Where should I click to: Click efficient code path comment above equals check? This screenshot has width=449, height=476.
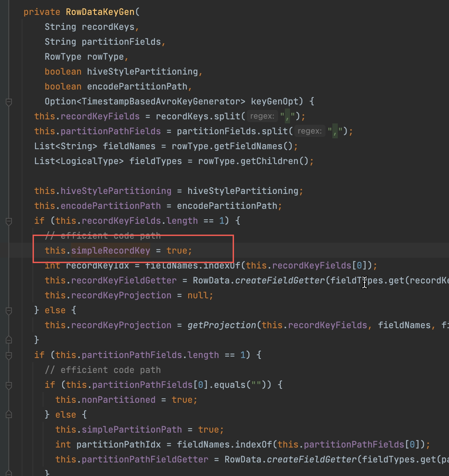[x=103, y=370]
